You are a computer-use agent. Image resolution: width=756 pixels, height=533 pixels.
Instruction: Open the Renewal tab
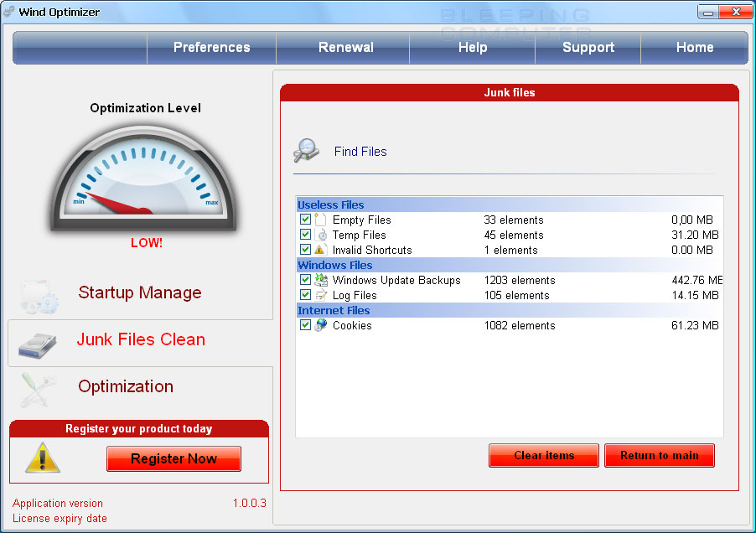click(x=345, y=48)
